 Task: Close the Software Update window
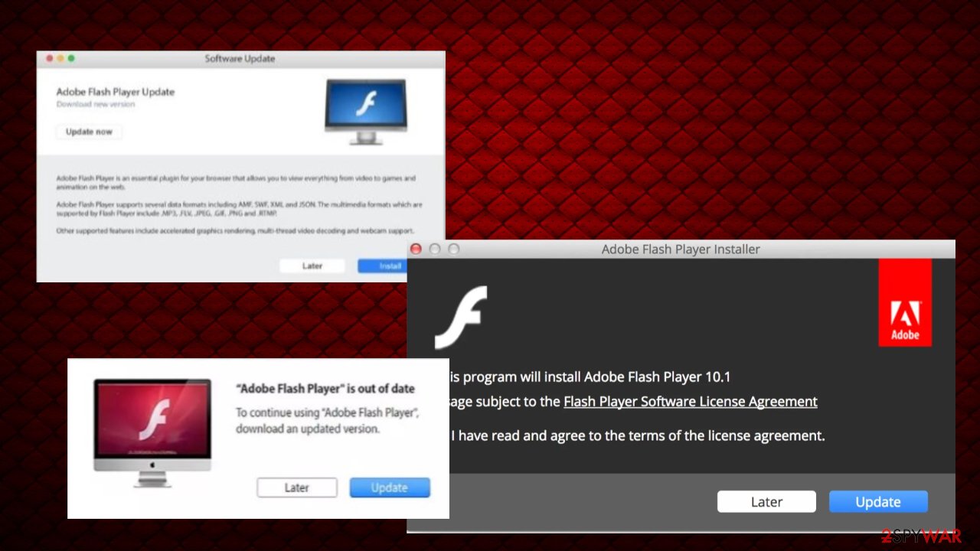pyautogui.click(x=50, y=59)
